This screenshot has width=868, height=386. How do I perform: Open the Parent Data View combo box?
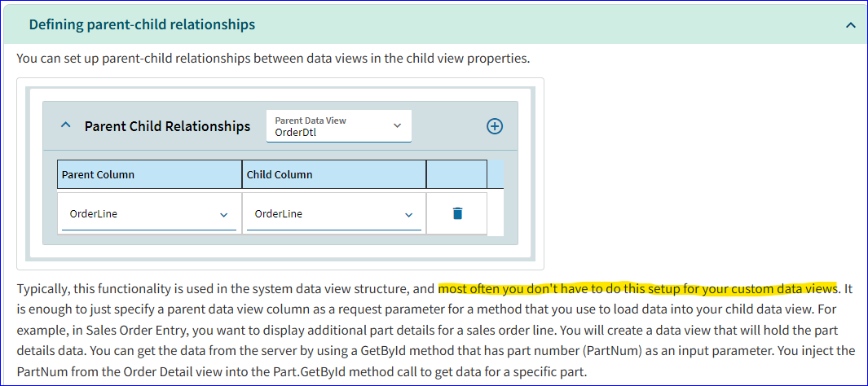click(339, 126)
